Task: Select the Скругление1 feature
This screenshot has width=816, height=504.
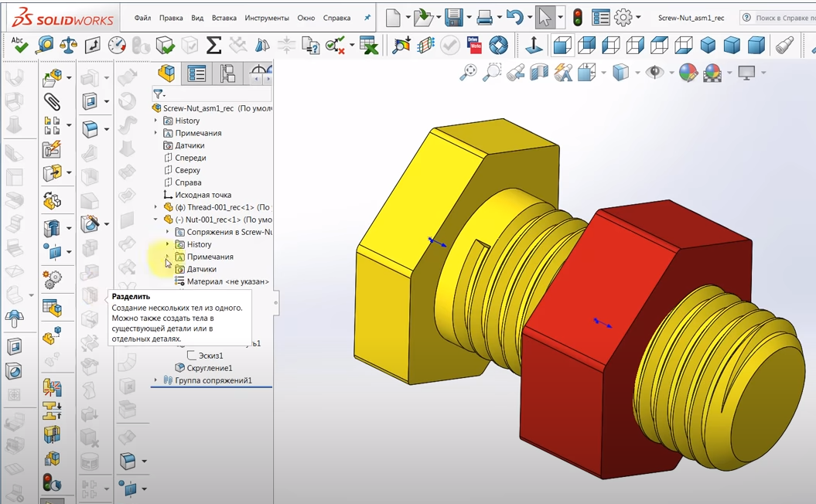Action: click(209, 368)
